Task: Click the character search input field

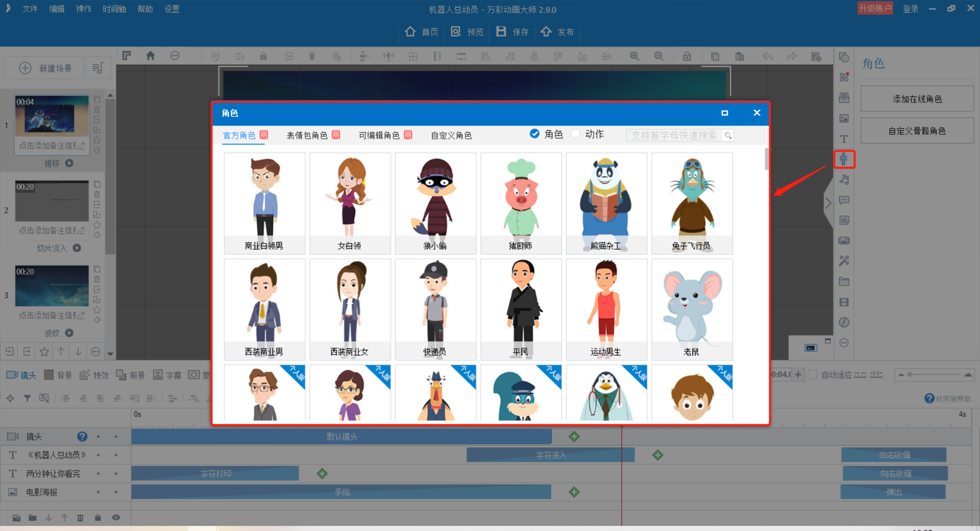Action: point(674,135)
